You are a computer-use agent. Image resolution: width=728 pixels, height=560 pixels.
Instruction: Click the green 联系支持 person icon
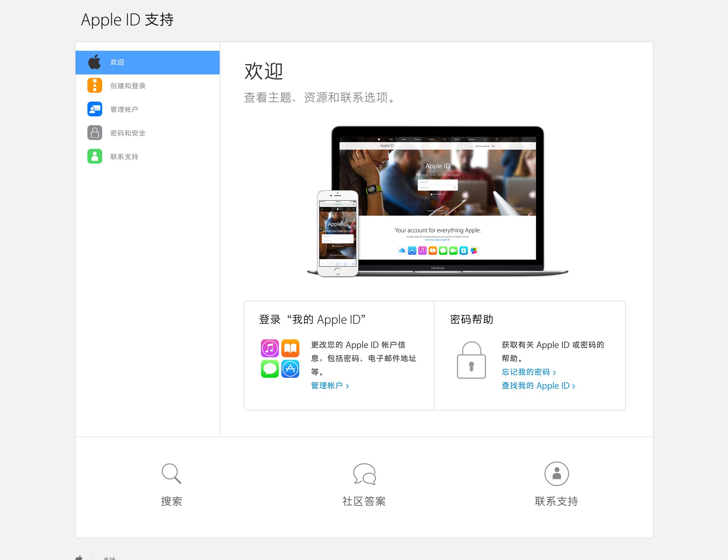(x=95, y=156)
